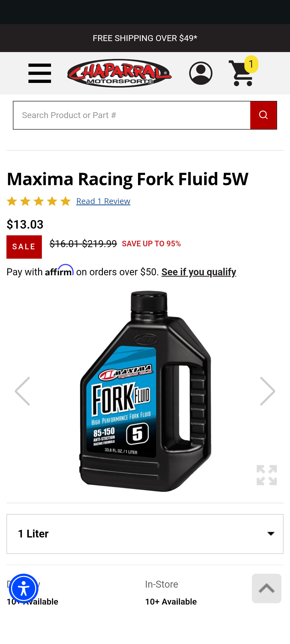Screen dimensions: 290x644
Task: Go to Chaparral Motorsports homepage logo
Action: [x=119, y=73]
